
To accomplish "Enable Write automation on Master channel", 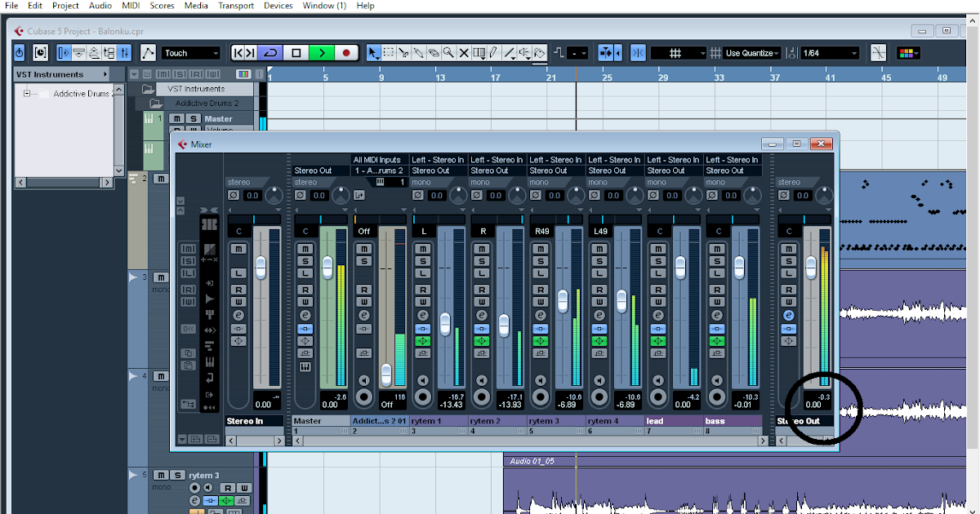I will coord(305,302).
